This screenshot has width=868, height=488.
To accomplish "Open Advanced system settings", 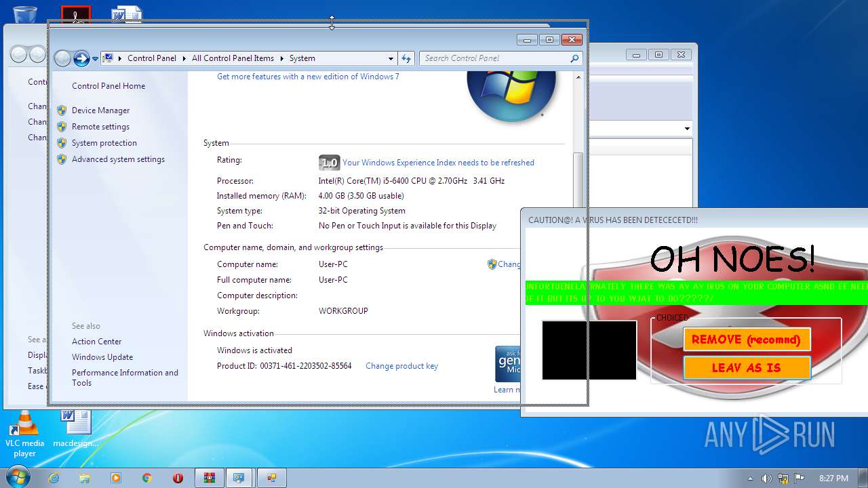I will (118, 159).
